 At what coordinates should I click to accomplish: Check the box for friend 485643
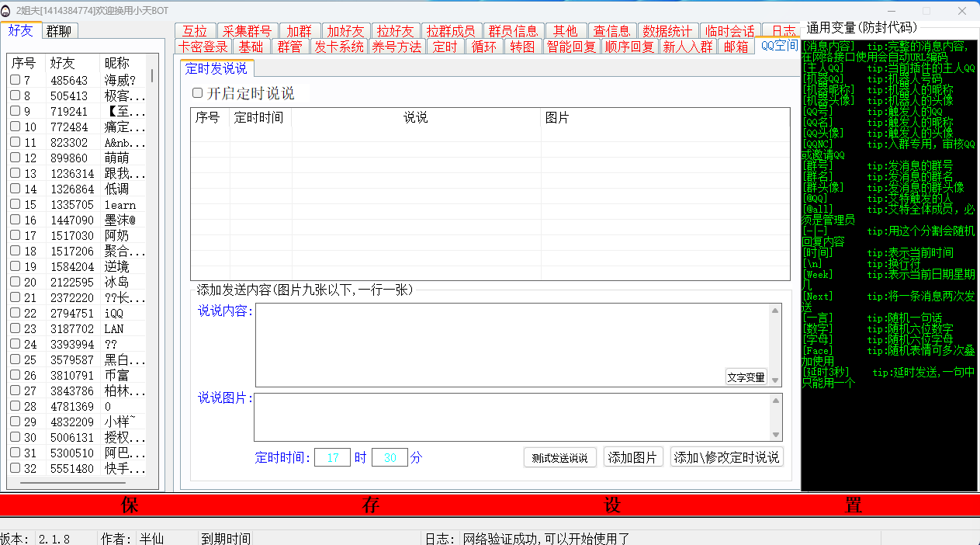(15, 80)
